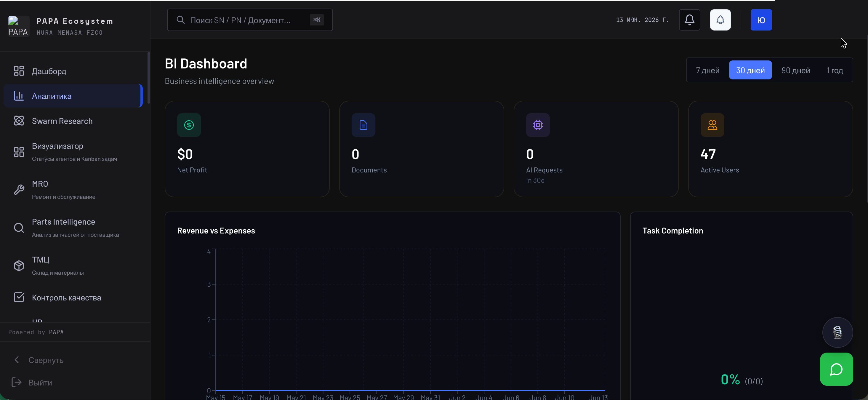Click the AI Requests chip icon
Screen dimensions: 868x400
pyautogui.click(x=538, y=125)
